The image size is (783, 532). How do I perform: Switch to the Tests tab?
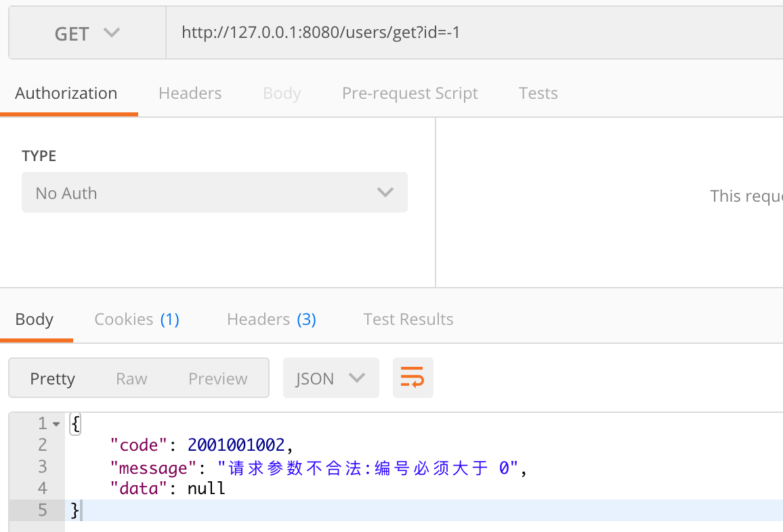click(x=538, y=93)
